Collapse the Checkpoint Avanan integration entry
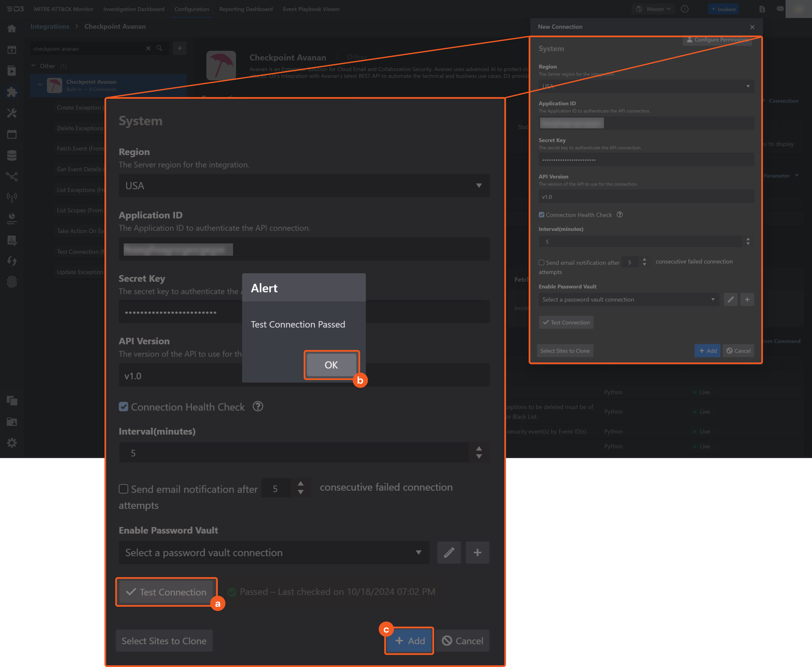 pyautogui.click(x=40, y=84)
